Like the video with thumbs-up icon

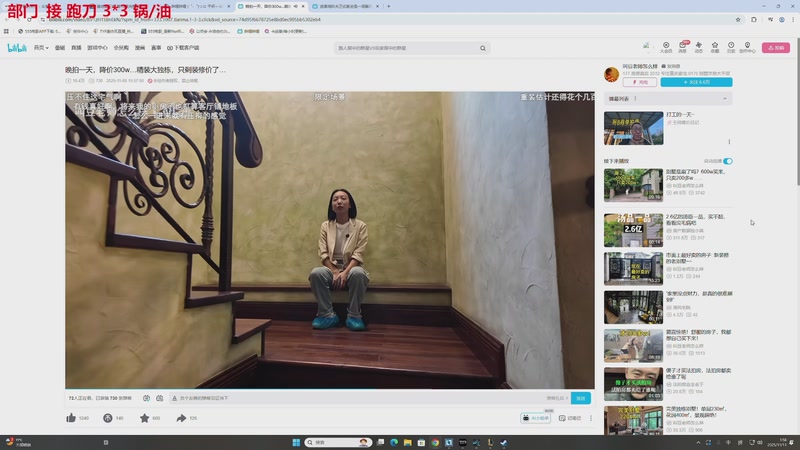[x=71, y=418]
